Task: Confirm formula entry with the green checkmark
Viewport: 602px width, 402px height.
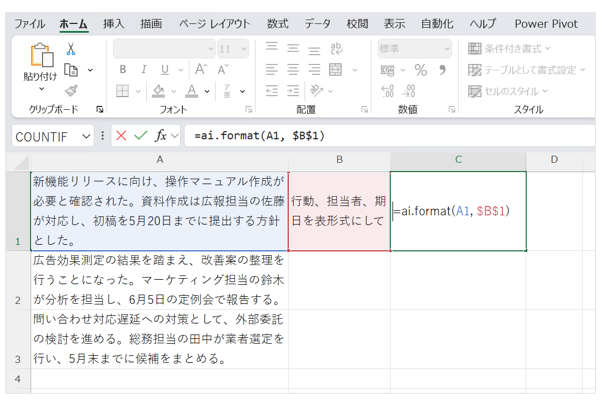Action: coord(141,136)
